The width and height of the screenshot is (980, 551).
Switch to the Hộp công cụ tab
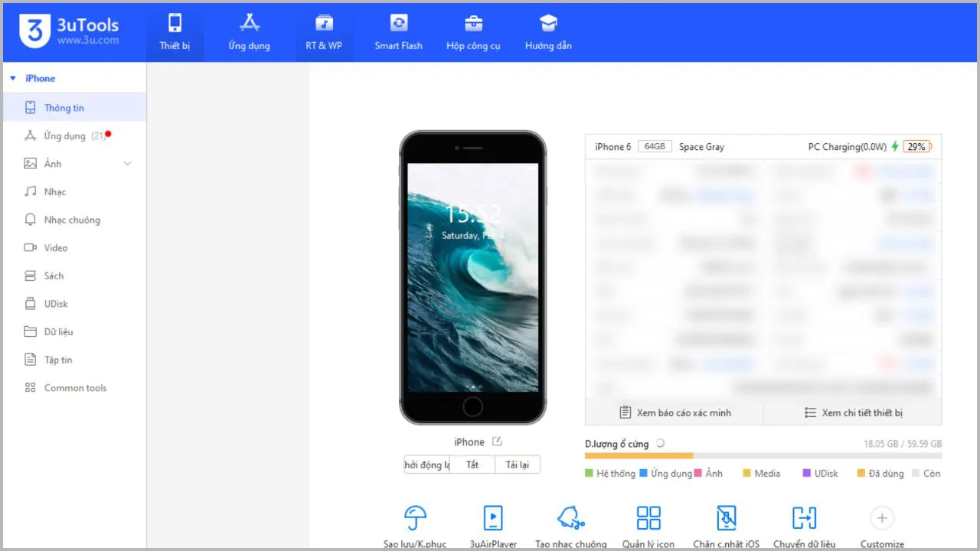point(472,32)
